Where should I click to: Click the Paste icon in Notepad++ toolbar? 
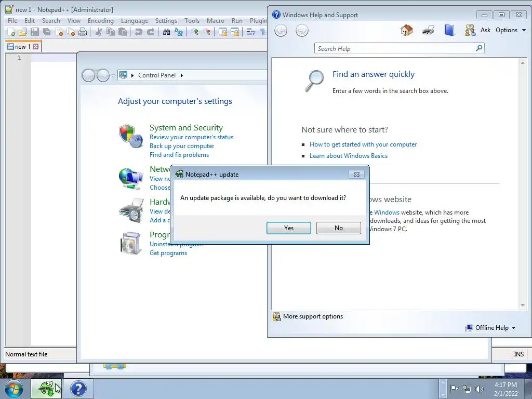123,32
